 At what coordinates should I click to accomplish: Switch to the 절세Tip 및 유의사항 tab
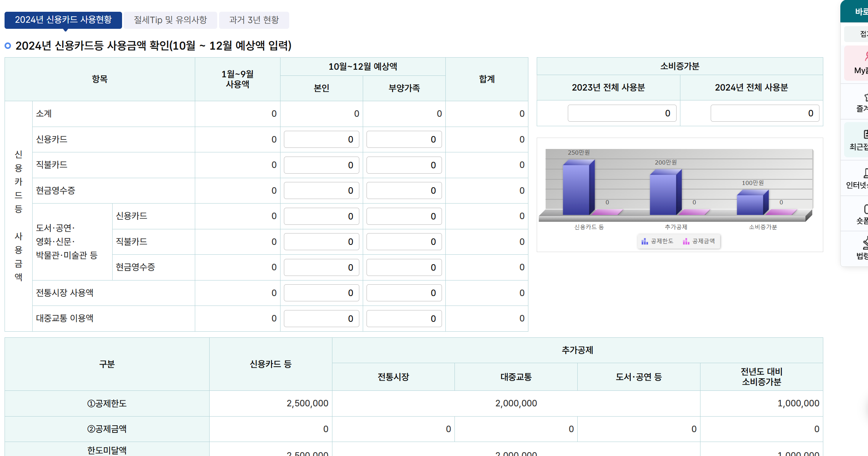[170, 20]
